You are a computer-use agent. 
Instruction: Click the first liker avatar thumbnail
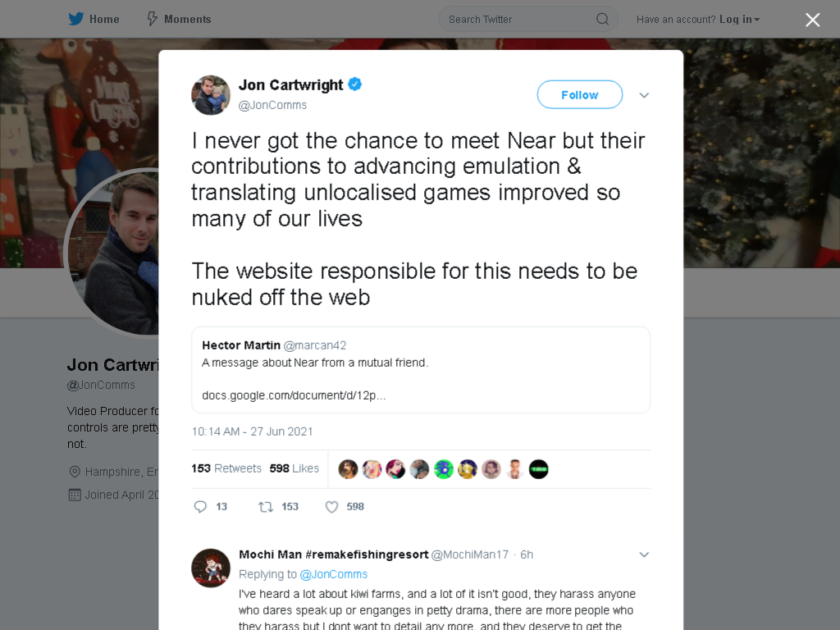pos(348,469)
